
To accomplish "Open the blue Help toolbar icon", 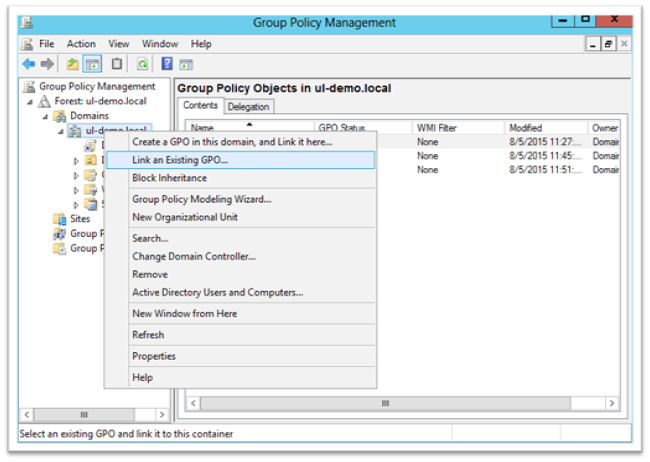I will (167, 64).
